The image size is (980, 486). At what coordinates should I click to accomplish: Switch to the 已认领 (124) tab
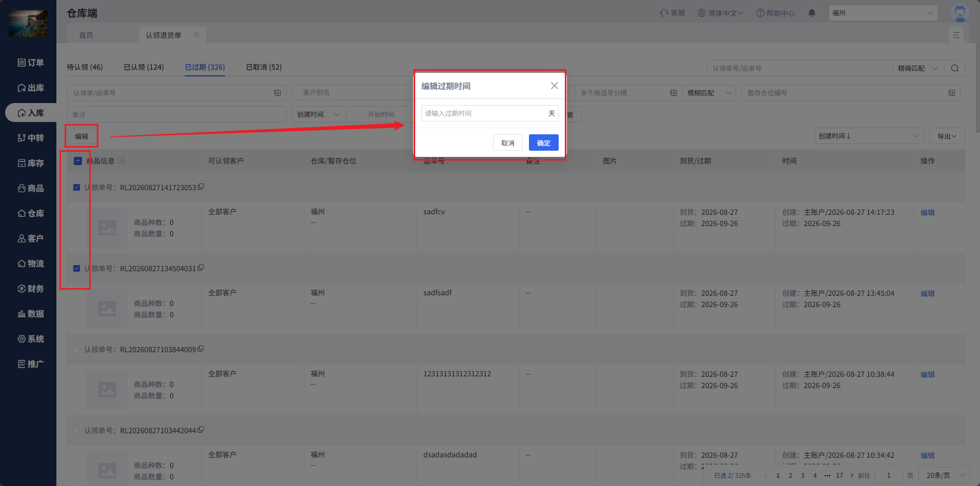click(144, 67)
